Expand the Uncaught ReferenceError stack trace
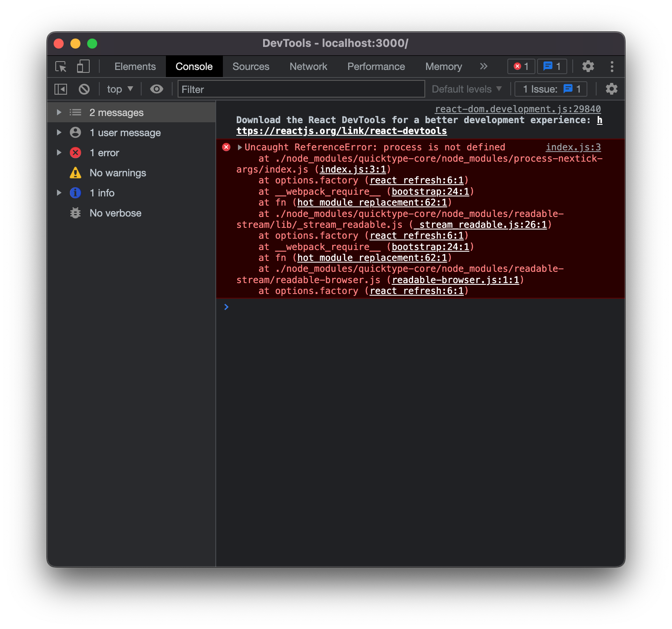672x629 pixels. (240, 147)
